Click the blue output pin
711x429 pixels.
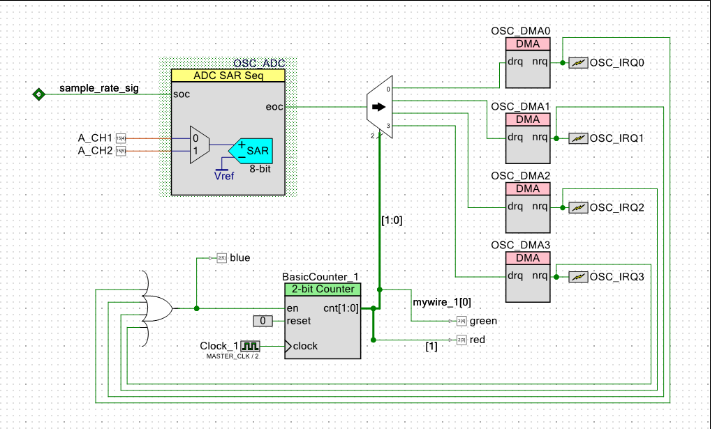tap(222, 258)
